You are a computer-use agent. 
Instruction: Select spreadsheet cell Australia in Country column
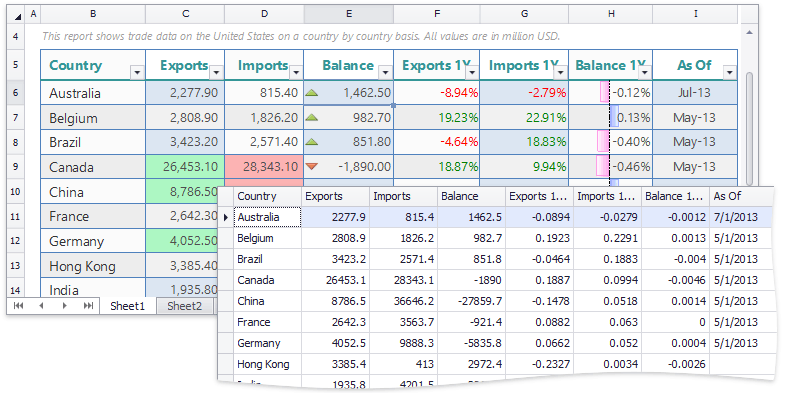[93, 93]
